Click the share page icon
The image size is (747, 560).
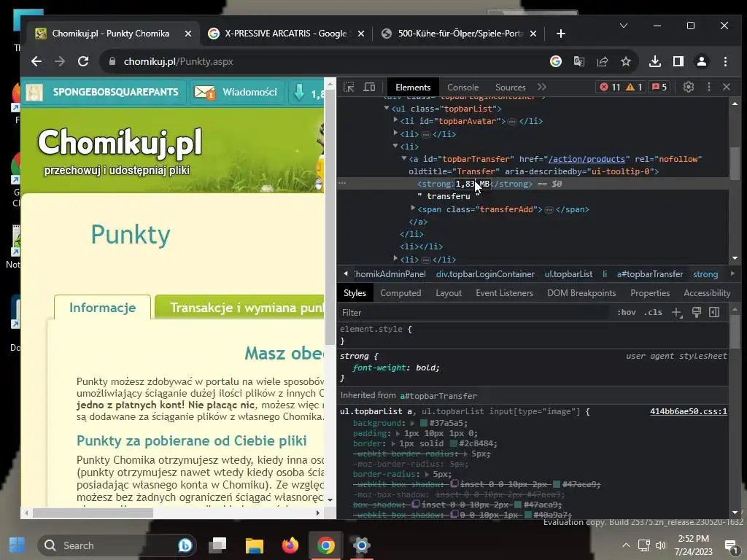coord(602,61)
